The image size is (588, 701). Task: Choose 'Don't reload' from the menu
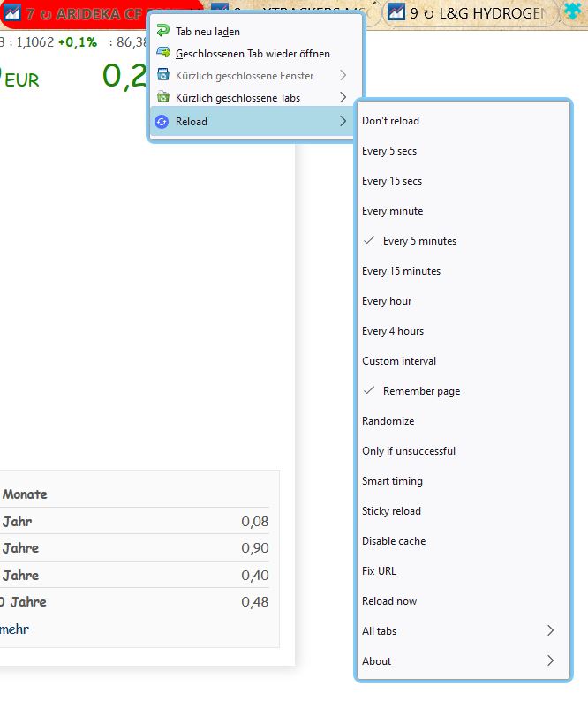point(390,121)
